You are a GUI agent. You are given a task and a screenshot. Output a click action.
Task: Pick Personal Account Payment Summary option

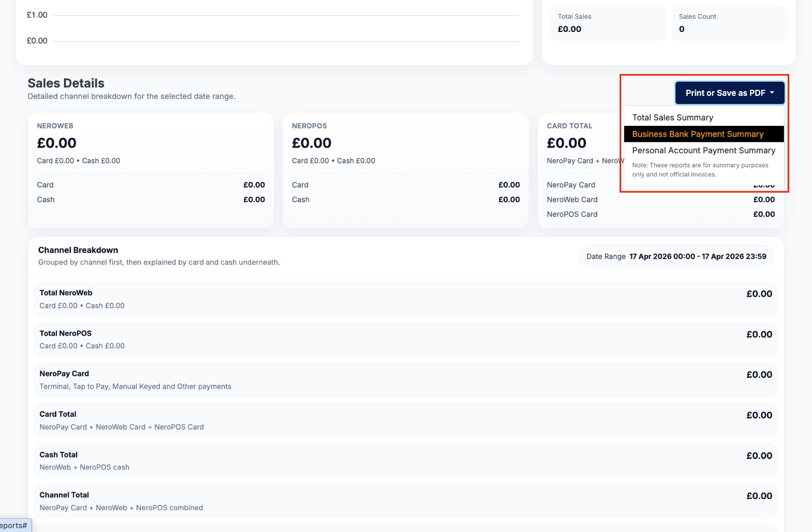click(703, 151)
